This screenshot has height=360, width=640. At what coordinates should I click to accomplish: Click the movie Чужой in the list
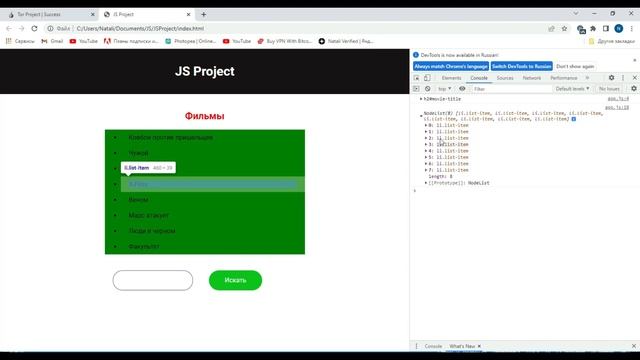click(x=138, y=153)
